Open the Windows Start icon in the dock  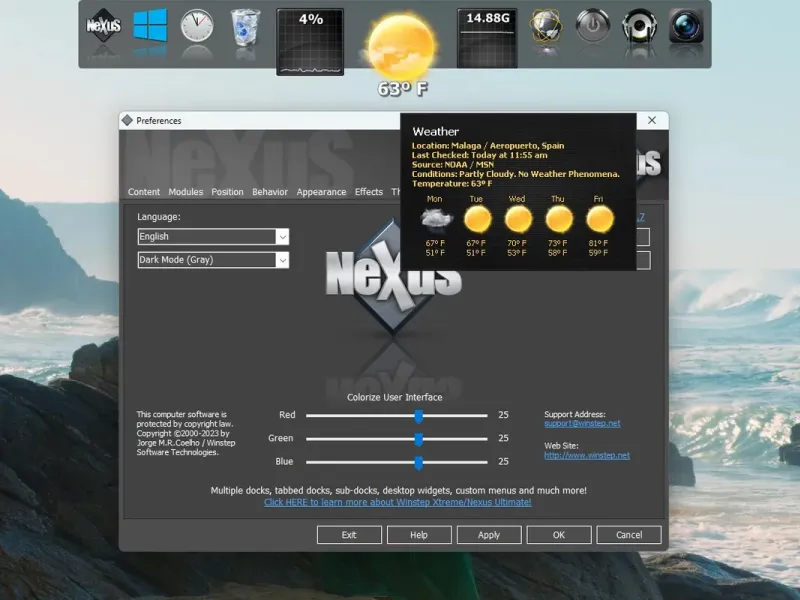click(150, 25)
